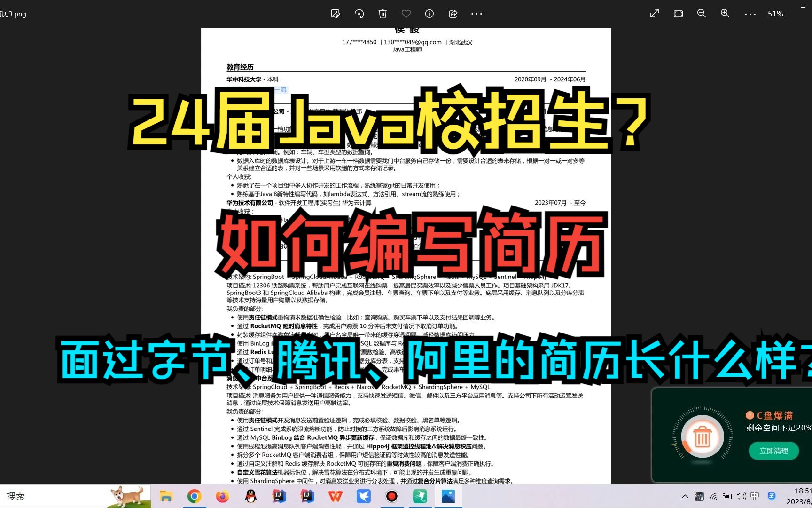Click the 立即清理 clean-up button

pyautogui.click(x=774, y=451)
